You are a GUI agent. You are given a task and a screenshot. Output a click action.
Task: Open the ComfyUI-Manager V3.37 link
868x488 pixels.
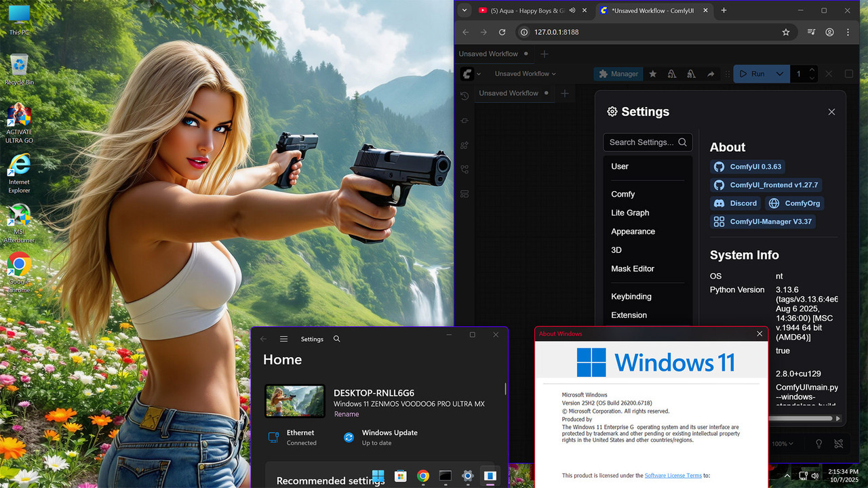[x=763, y=222]
